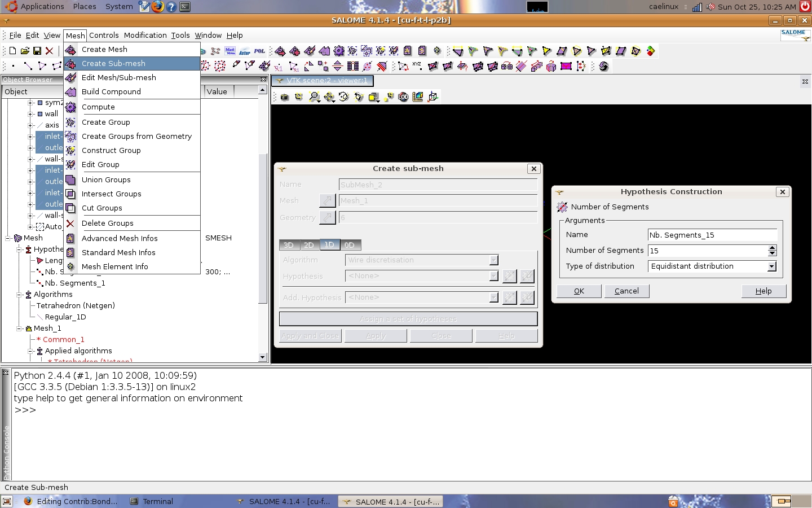Click the Number of Segments field
812x508 pixels.
[708, 251]
